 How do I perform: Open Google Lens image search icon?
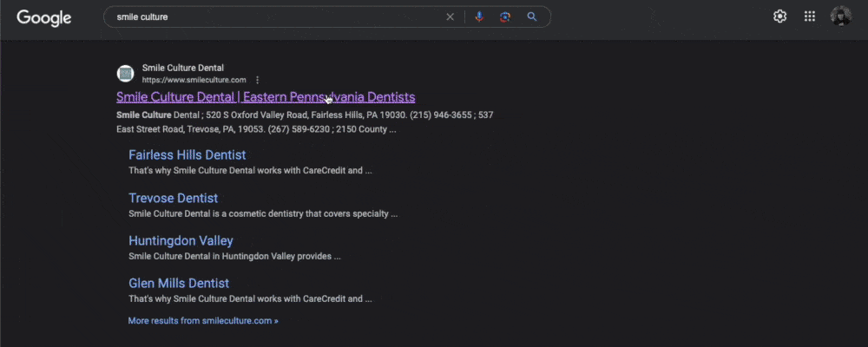point(505,17)
